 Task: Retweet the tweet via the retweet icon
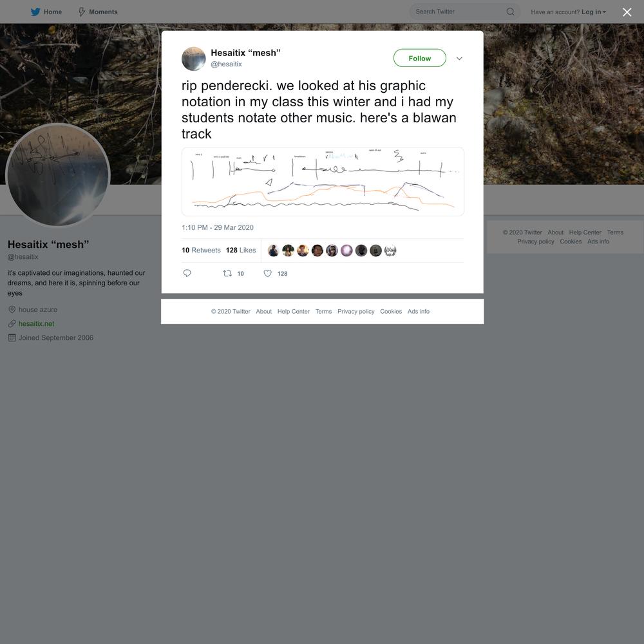[x=227, y=273]
